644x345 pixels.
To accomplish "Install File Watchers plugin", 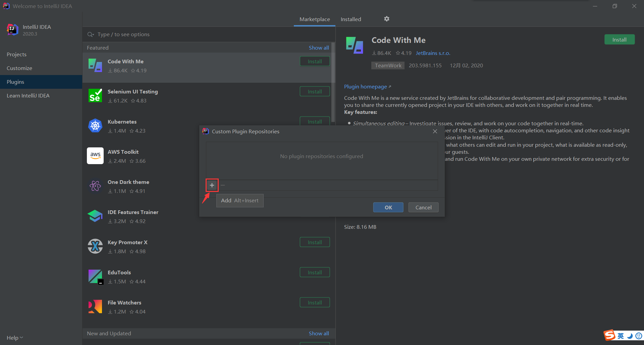I will pos(315,302).
